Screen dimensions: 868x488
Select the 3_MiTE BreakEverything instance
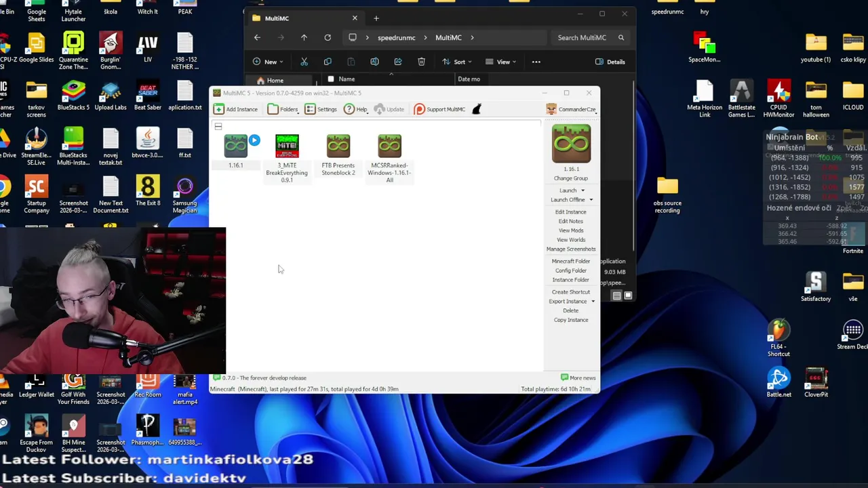click(x=287, y=159)
